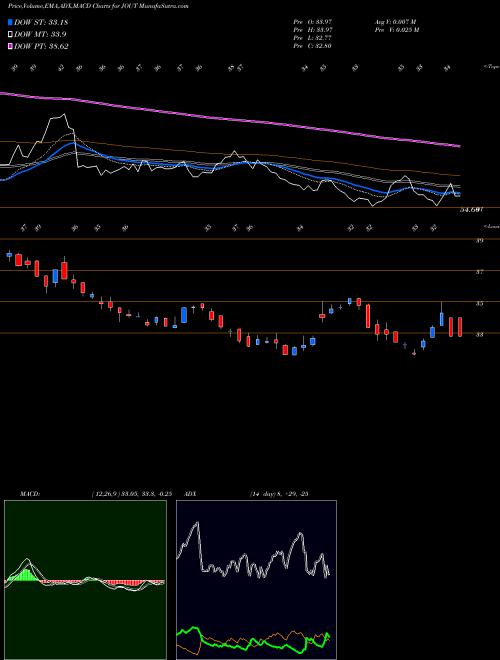Click the 'MACD:' panel heading
The width and height of the screenshot is (500, 660).
[x=30, y=494]
